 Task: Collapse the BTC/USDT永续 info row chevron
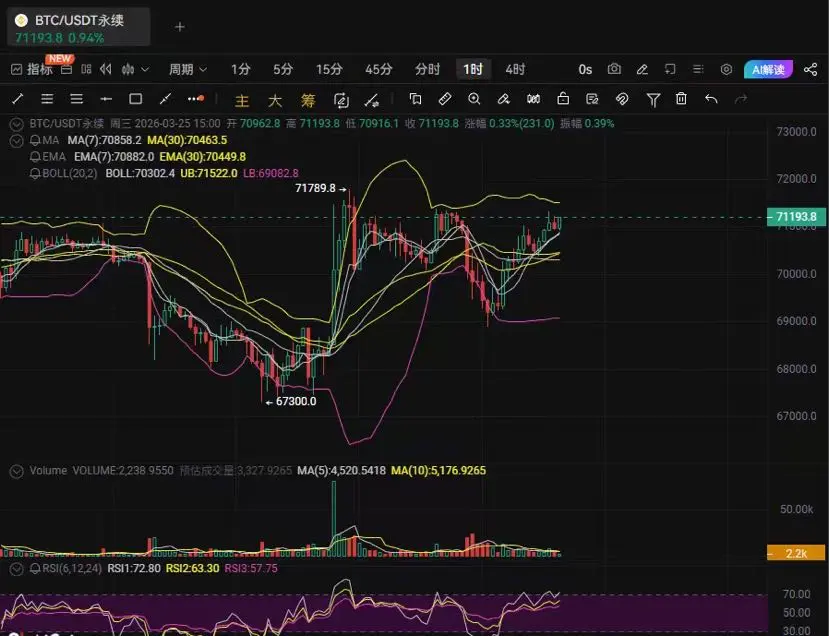pyautogui.click(x=16, y=124)
